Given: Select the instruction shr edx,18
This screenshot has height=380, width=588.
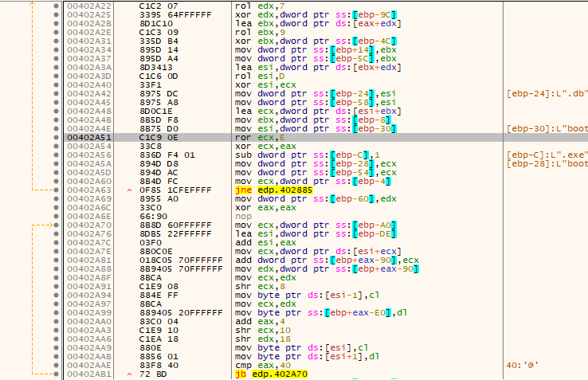Looking at the screenshot, I should (x=263, y=339).
